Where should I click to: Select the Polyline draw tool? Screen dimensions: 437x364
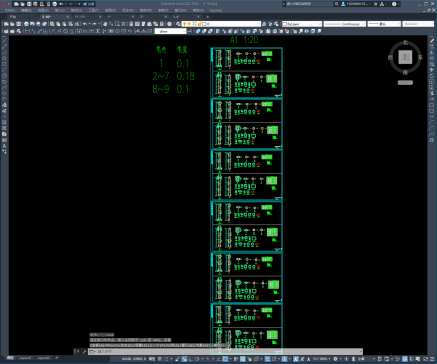[4, 52]
